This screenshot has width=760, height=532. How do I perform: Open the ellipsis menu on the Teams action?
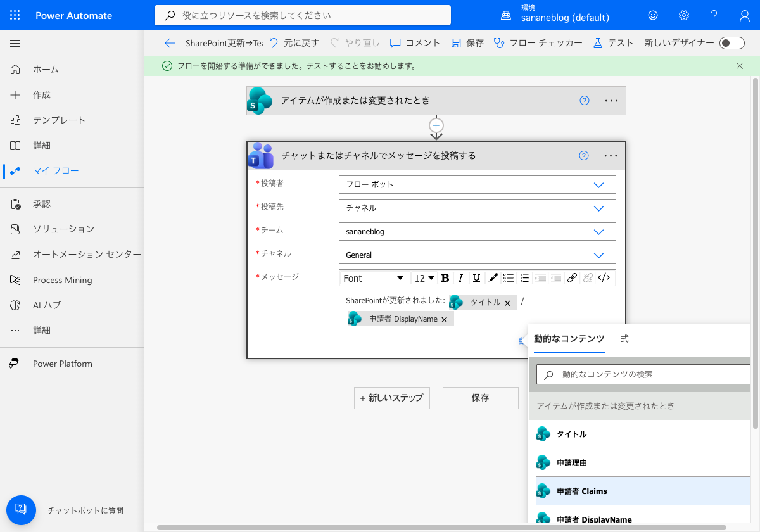611,156
